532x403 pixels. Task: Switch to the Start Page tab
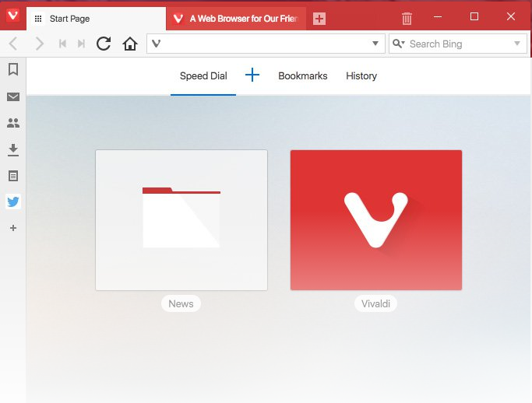coord(96,19)
